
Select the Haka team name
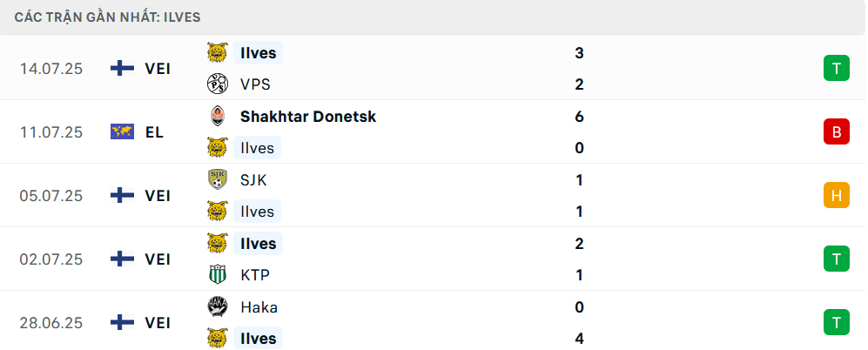tap(259, 306)
